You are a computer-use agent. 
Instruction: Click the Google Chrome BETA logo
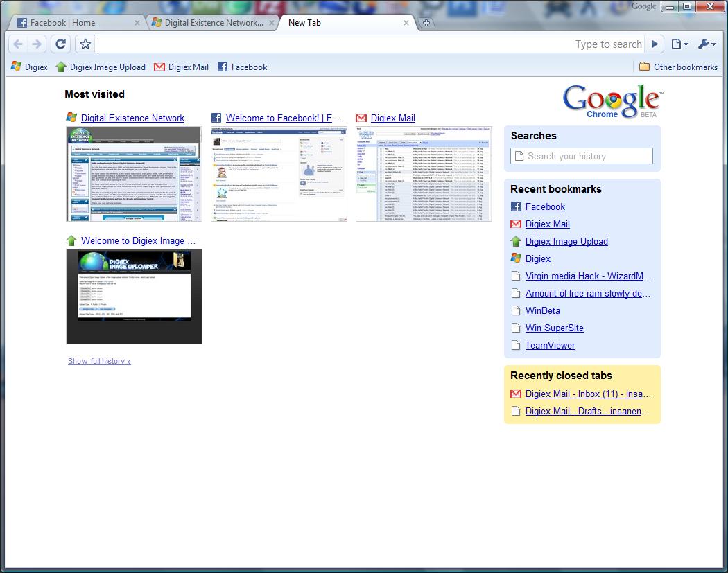(x=612, y=101)
